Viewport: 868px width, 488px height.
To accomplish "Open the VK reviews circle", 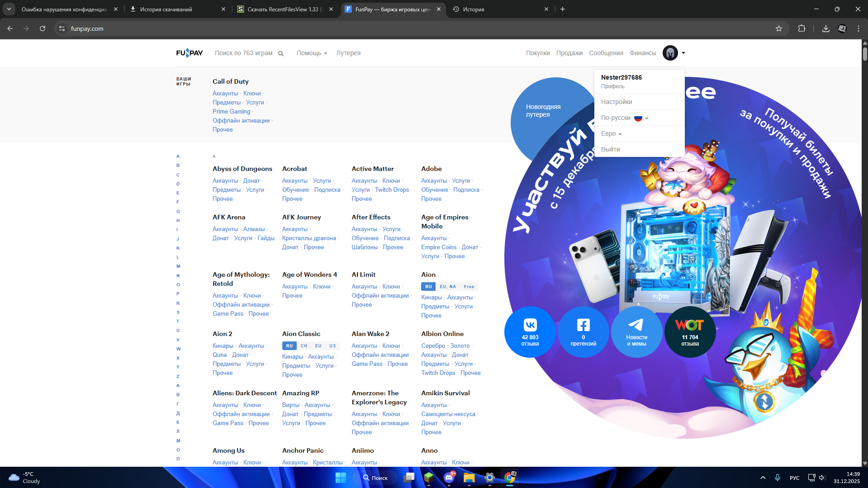I will pyautogui.click(x=530, y=332).
